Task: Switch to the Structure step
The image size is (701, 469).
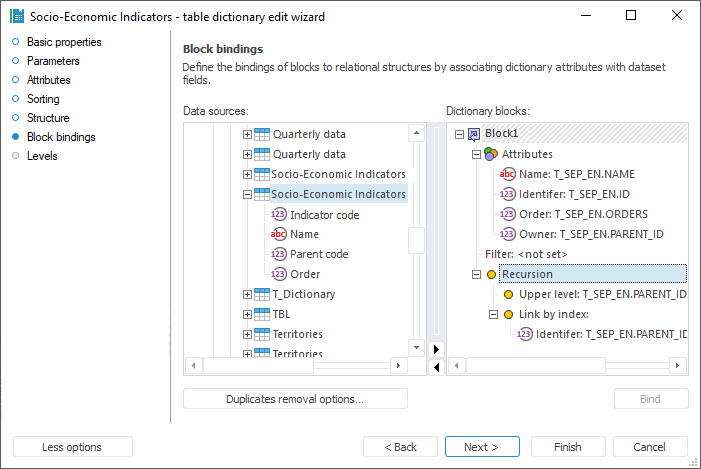Action: tap(48, 118)
